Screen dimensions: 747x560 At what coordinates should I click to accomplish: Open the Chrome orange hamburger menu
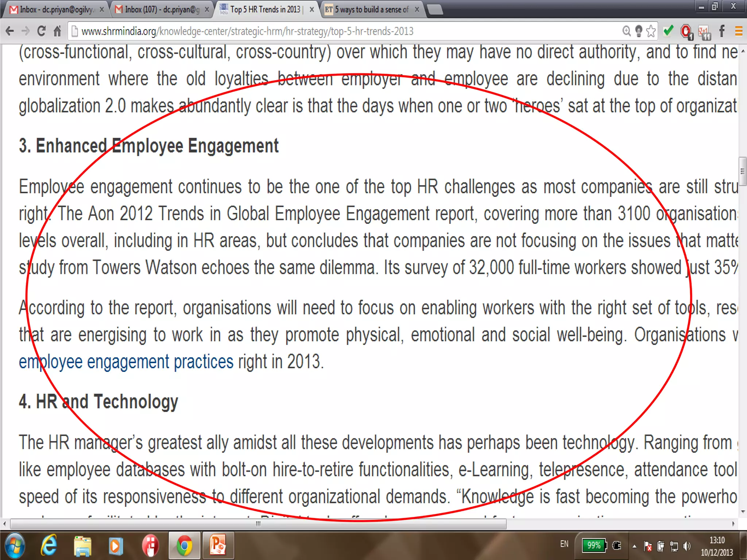[x=739, y=31]
